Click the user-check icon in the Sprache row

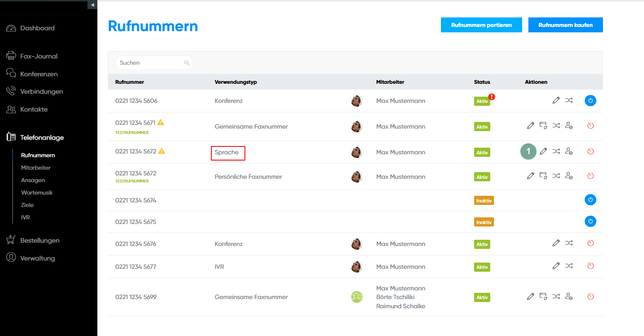tap(569, 151)
